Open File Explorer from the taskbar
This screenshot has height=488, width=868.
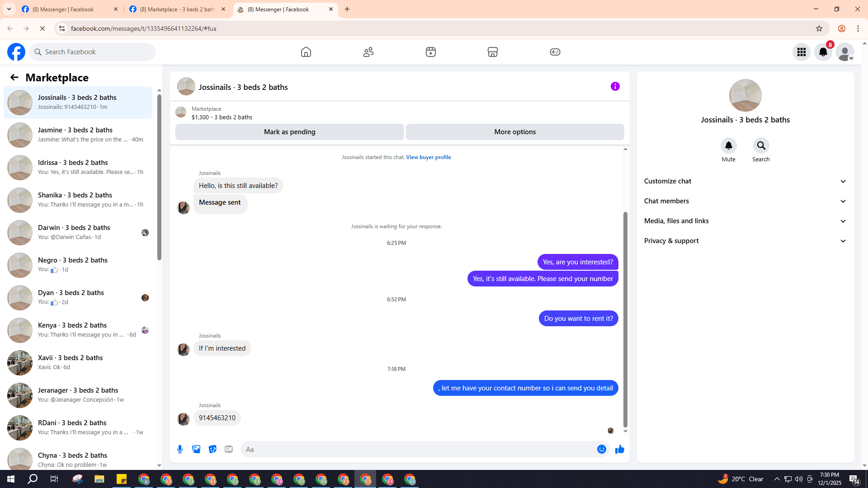[99, 479]
